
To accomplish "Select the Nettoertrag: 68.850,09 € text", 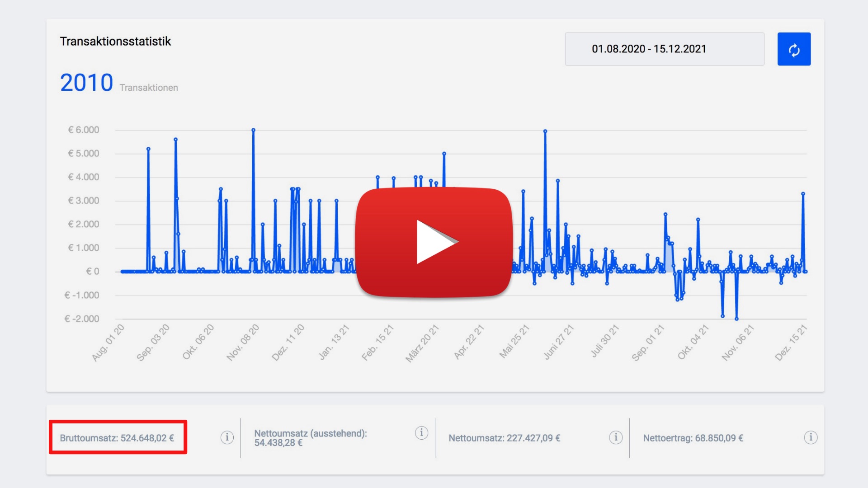I will pyautogui.click(x=693, y=438).
